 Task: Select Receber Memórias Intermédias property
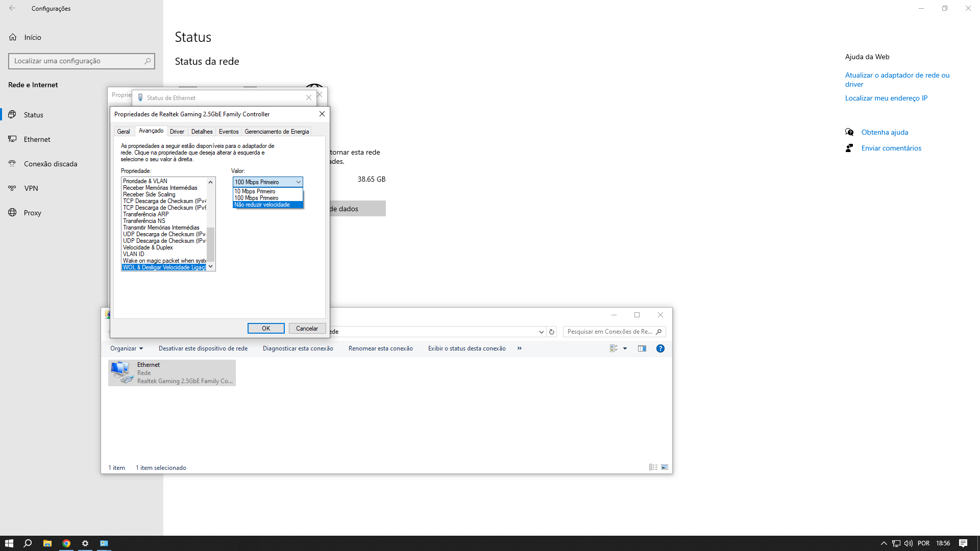[160, 188]
